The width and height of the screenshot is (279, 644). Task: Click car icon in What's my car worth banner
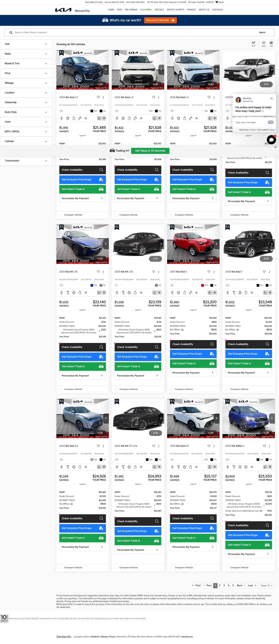click(x=105, y=20)
